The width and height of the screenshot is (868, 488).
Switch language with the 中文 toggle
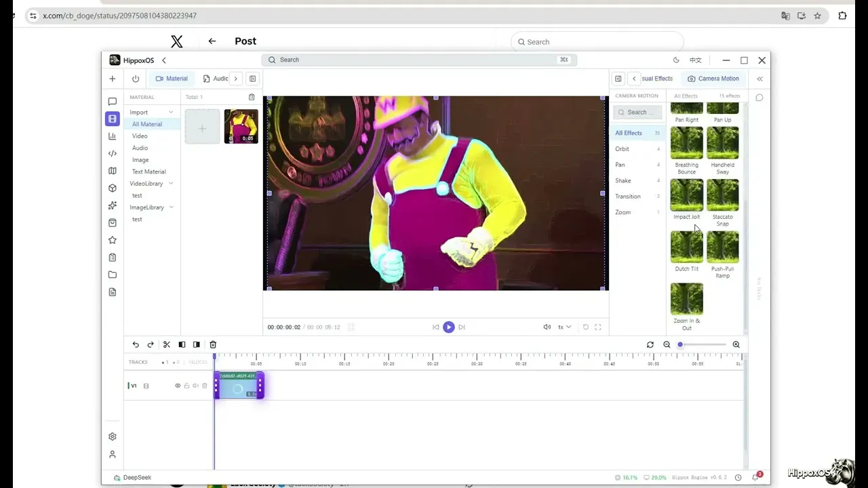coord(696,60)
